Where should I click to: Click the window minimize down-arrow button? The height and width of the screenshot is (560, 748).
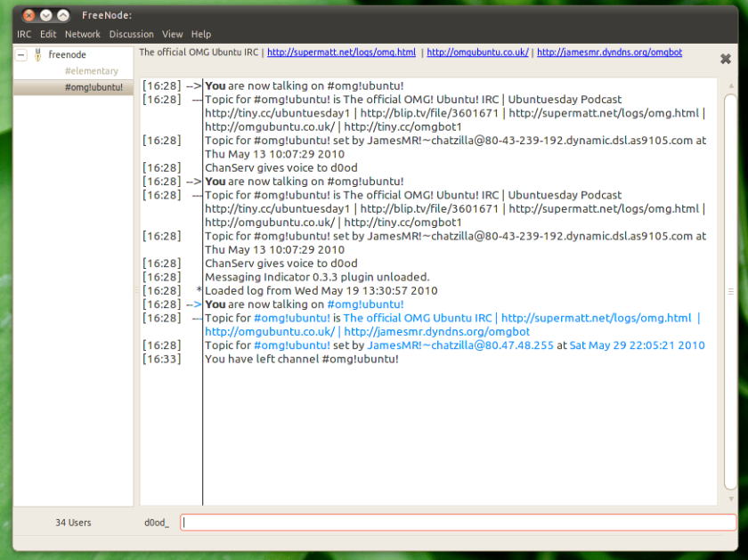pos(45,16)
